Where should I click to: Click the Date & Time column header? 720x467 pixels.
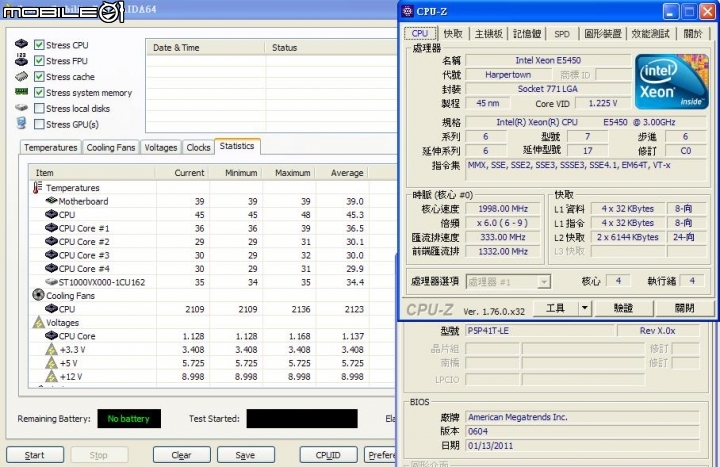point(205,48)
